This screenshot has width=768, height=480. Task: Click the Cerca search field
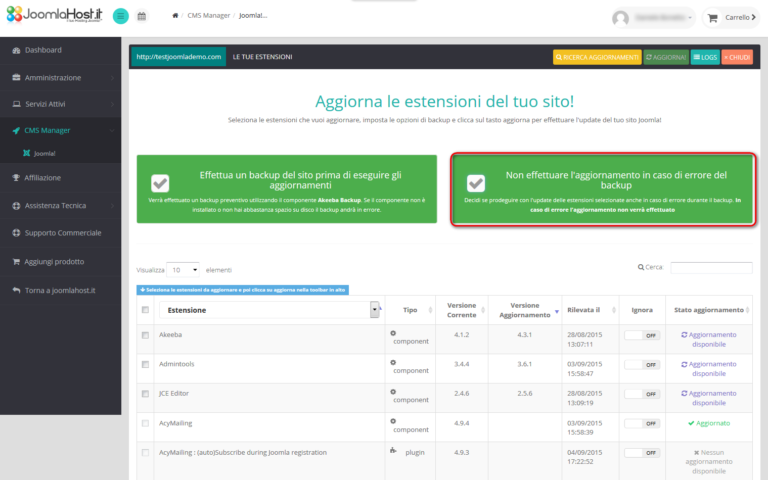tap(711, 268)
